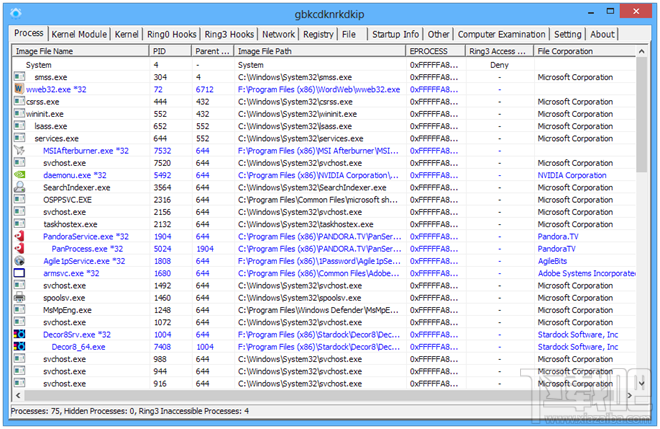Click the vertical scrollbar up arrow
The width and height of the screenshot is (660, 429).
pos(641,51)
